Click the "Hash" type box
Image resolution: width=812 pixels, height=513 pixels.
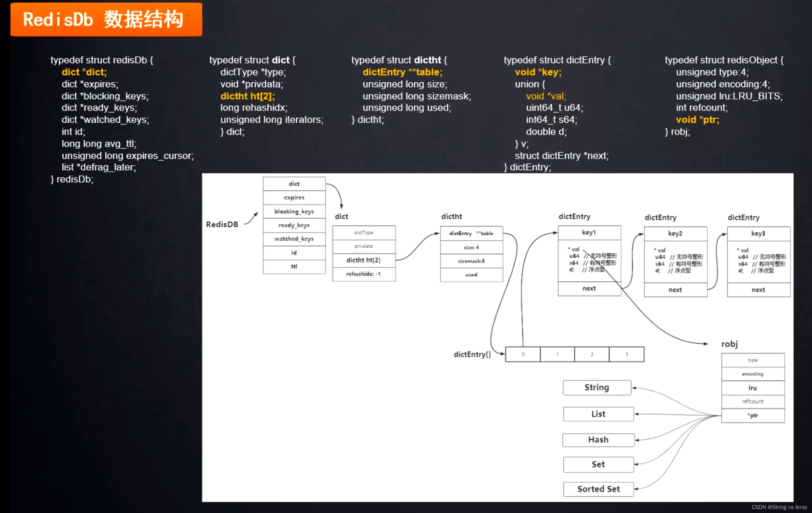(598, 440)
